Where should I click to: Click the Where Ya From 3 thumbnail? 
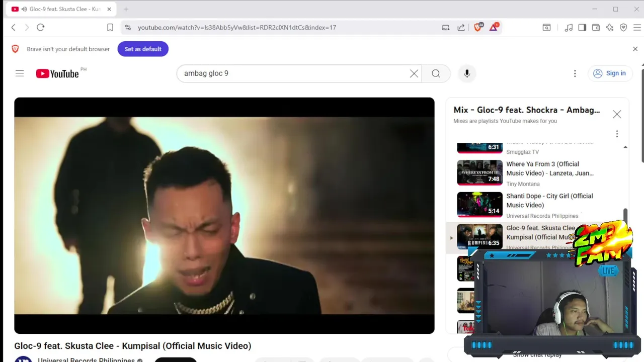[479, 173]
